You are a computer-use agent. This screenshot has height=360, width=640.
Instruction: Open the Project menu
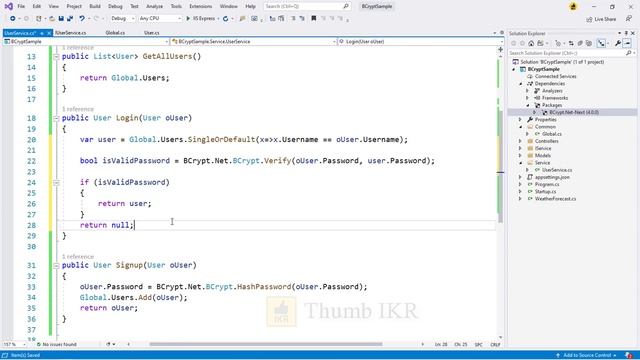(x=74, y=6)
